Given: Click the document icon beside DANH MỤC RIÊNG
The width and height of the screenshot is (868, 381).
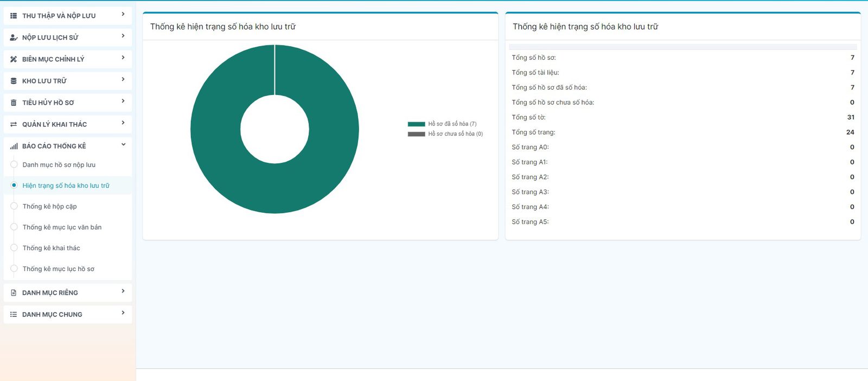Looking at the screenshot, I should pyautogui.click(x=14, y=293).
